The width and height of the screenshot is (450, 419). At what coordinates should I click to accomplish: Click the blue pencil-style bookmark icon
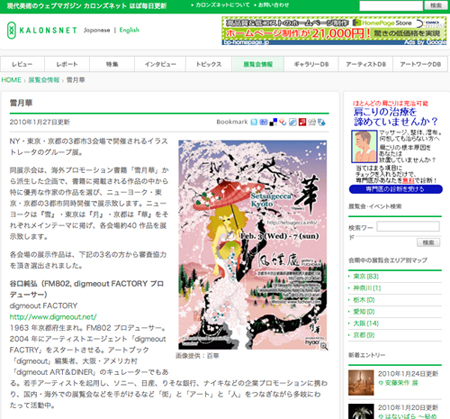click(293, 122)
